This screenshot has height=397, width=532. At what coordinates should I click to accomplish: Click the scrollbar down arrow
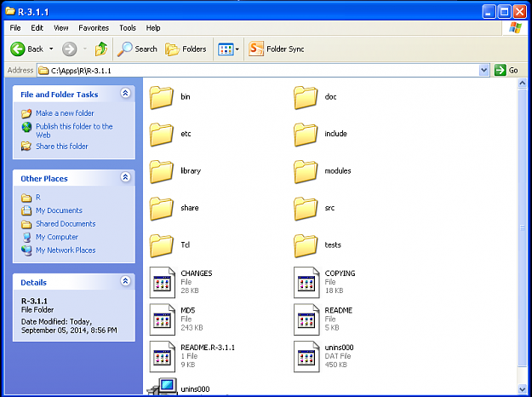pyautogui.click(x=523, y=389)
